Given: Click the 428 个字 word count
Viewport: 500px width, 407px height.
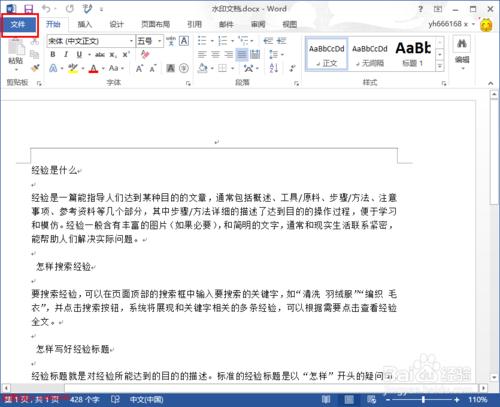Looking at the screenshot, I should 85,399.
